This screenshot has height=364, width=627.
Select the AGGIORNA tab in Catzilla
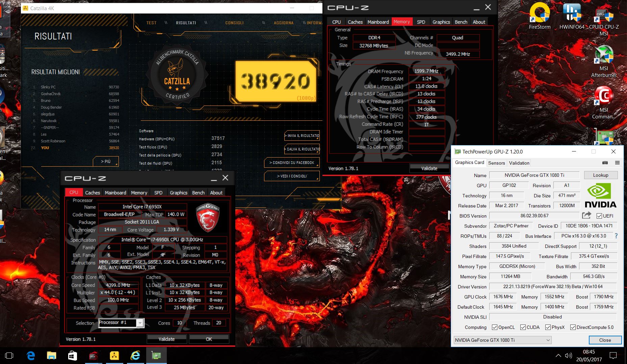(x=284, y=23)
